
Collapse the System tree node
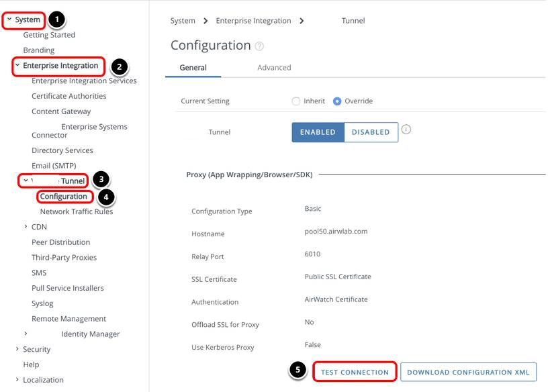(9, 19)
